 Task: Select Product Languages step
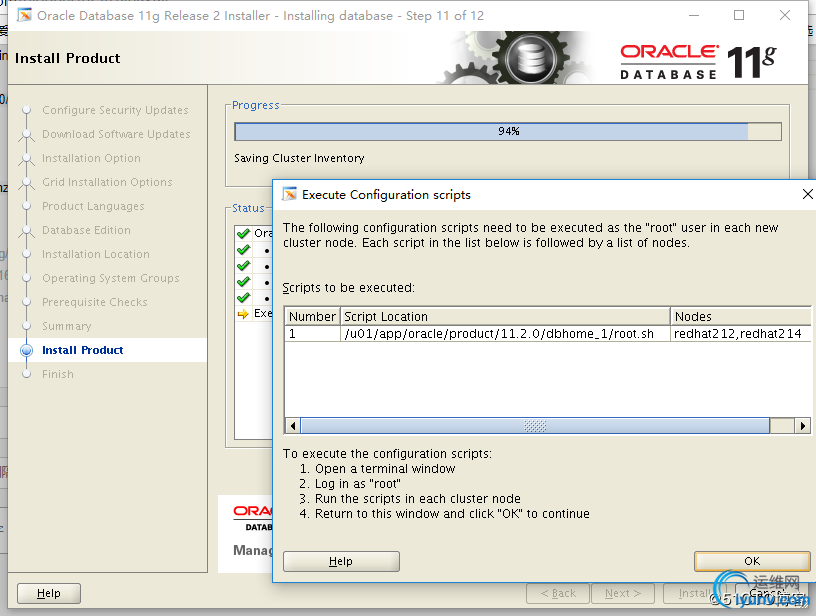[93, 206]
